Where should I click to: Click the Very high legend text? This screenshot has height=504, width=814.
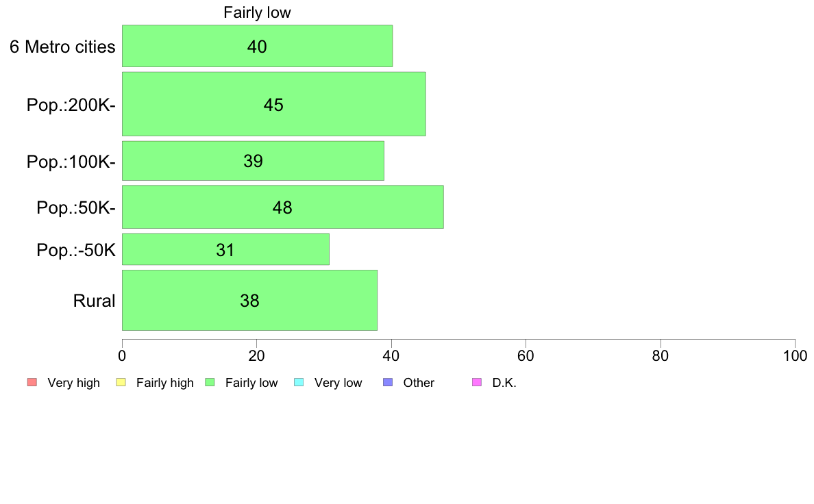click(x=74, y=383)
